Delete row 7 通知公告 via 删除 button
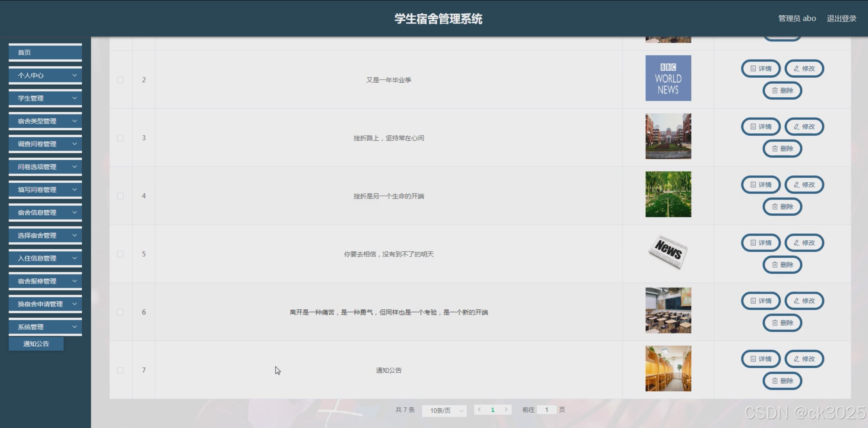Viewport: 868px width, 428px height. pyautogui.click(x=782, y=381)
